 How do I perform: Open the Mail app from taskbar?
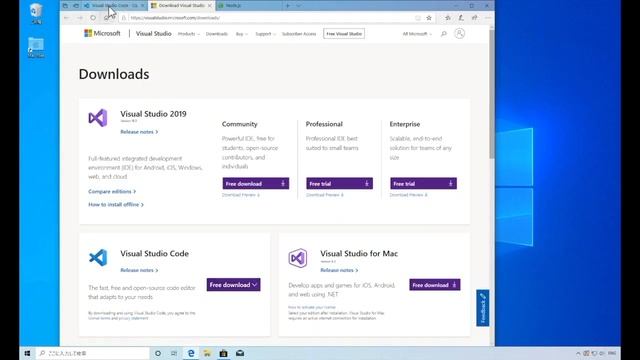tap(240, 353)
